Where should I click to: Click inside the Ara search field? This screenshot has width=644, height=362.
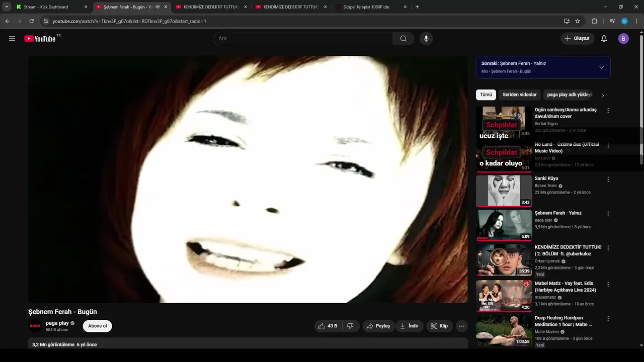(x=303, y=38)
